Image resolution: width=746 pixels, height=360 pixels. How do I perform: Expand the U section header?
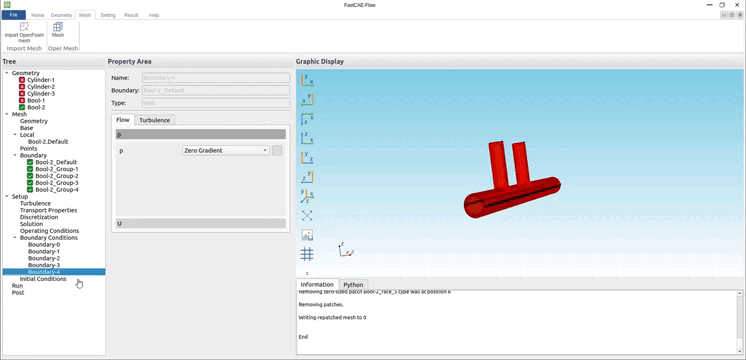[x=201, y=224]
